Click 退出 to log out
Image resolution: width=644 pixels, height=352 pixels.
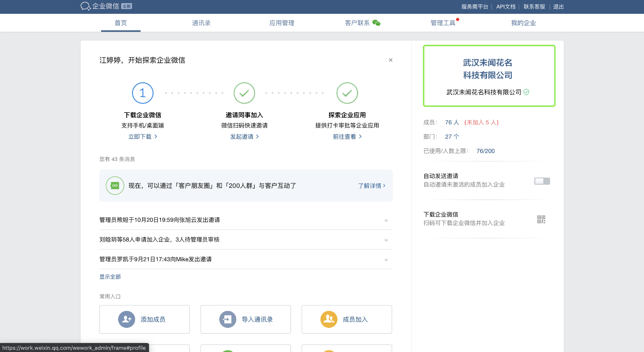tap(558, 7)
